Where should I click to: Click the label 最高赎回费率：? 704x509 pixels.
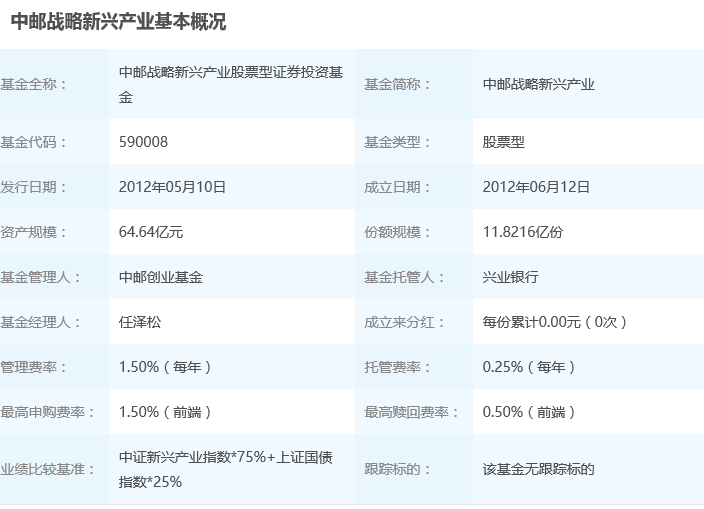(412, 412)
